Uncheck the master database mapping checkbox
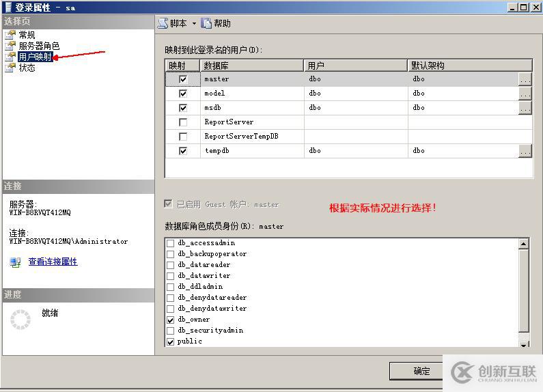The height and width of the screenshot is (392, 543). coord(183,79)
